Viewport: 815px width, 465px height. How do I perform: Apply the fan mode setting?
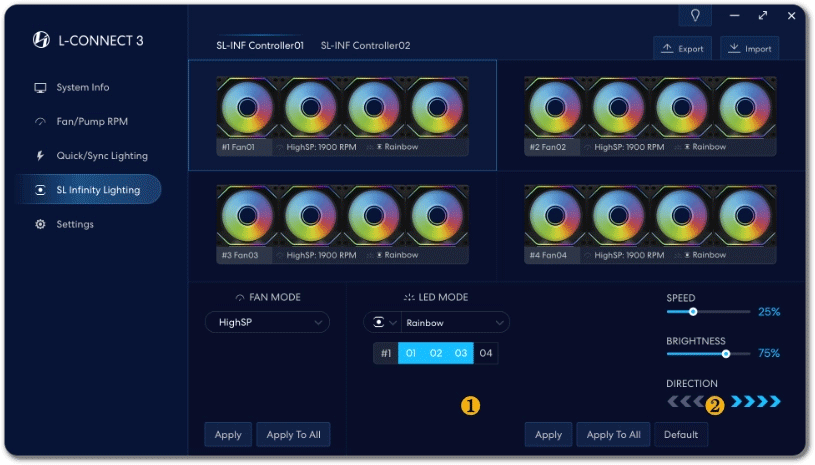point(228,434)
